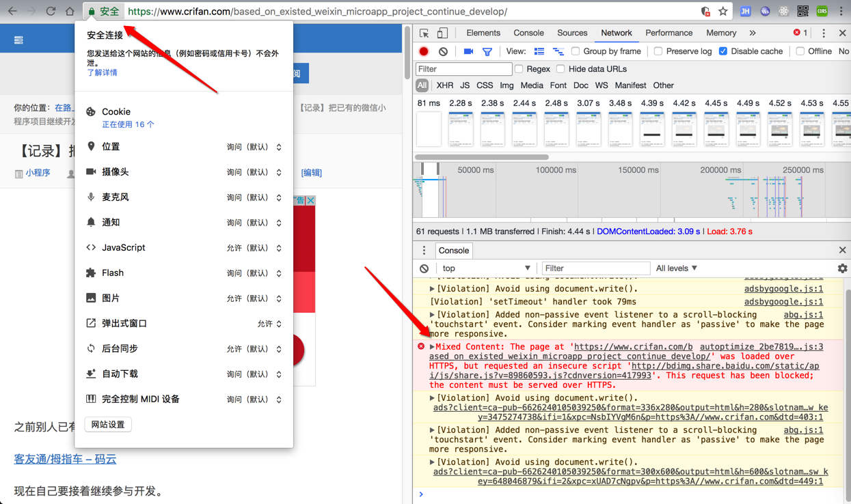Uncheck Disable cache checkbox
This screenshot has width=851, height=504.
(x=723, y=51)
